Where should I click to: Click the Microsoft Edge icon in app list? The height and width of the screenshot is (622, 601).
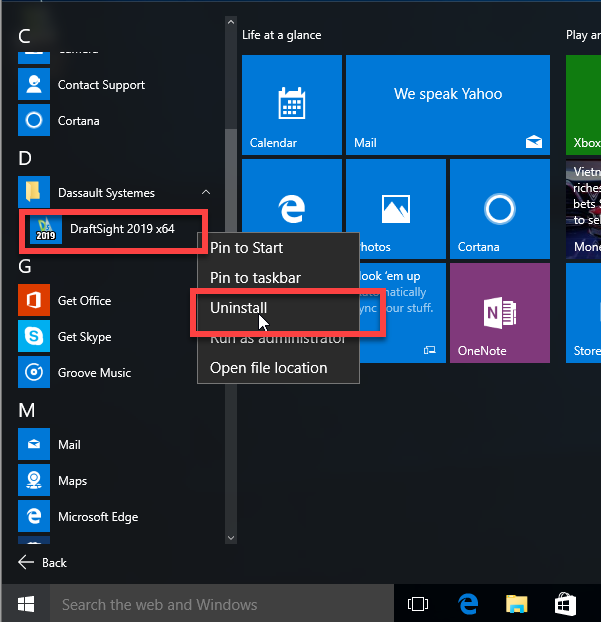pyautogui.click(x=34, y=516)
